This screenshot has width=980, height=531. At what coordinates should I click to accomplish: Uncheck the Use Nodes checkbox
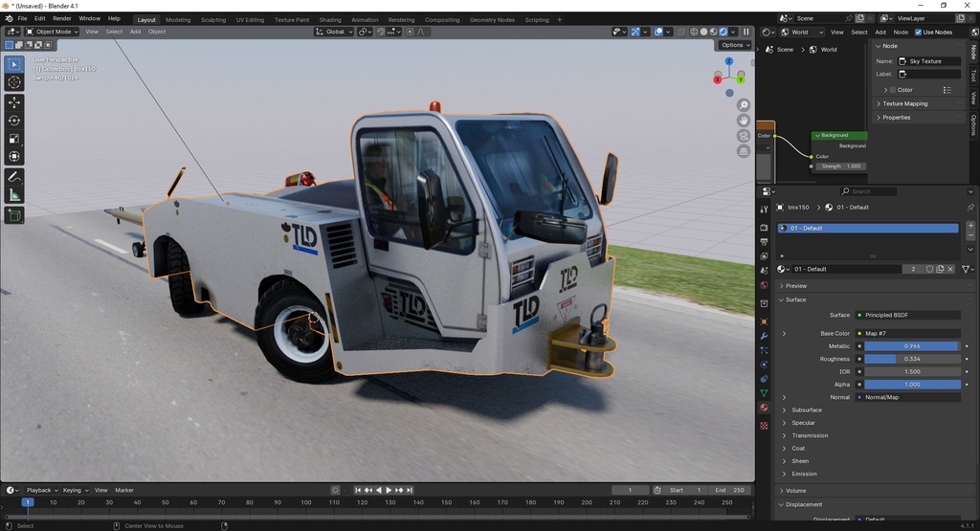coord(919,32)
